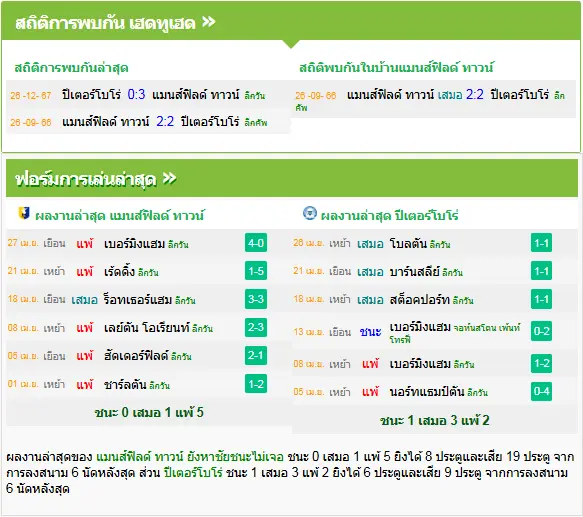The image size is (583, 517).
Task: Select เสมอ 2:2 in Mansfield home stats
Action: 460,94
